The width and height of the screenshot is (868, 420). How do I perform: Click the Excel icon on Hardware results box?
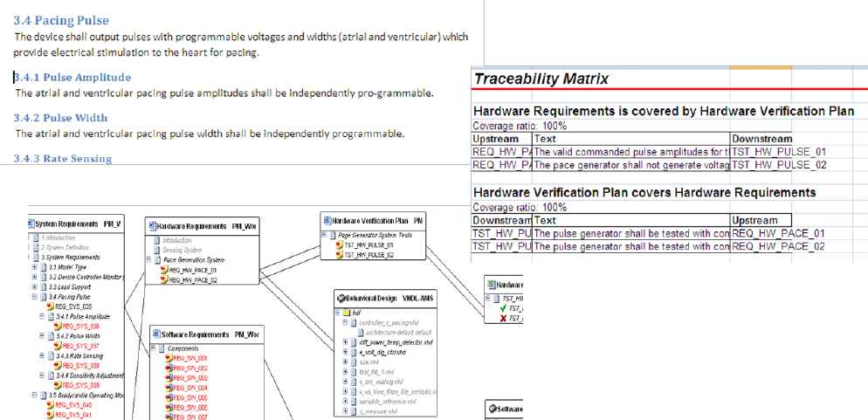click(491, 285)
